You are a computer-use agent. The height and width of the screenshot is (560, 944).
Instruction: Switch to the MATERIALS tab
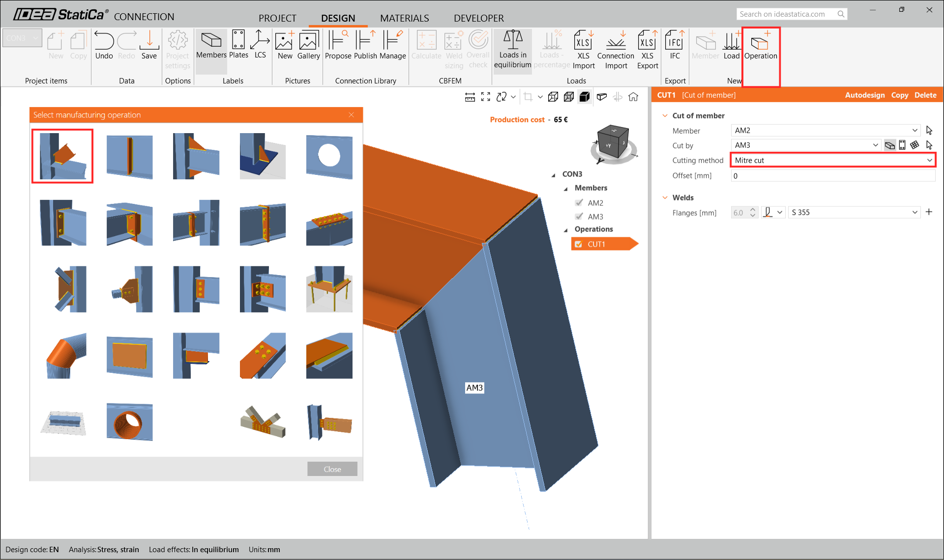404,18
